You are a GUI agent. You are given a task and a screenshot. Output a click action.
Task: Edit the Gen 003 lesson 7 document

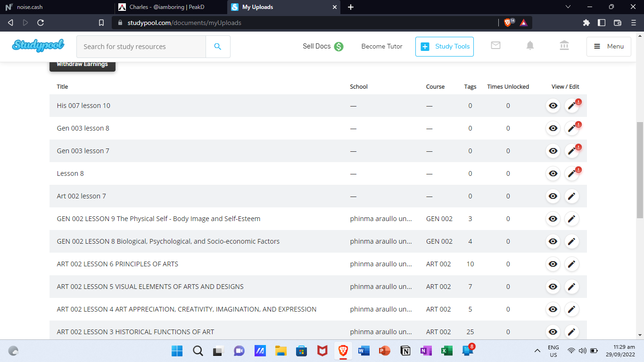click(x=572, y=151)
